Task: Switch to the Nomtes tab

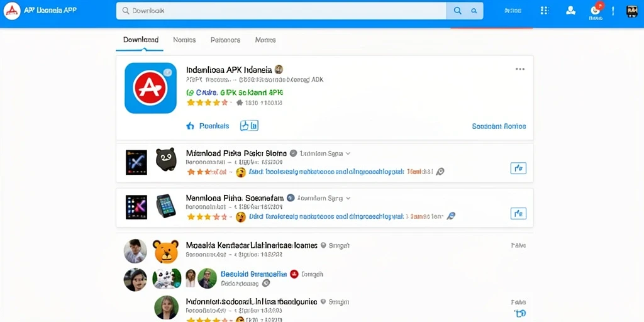Action: click(x=184, y=40)
